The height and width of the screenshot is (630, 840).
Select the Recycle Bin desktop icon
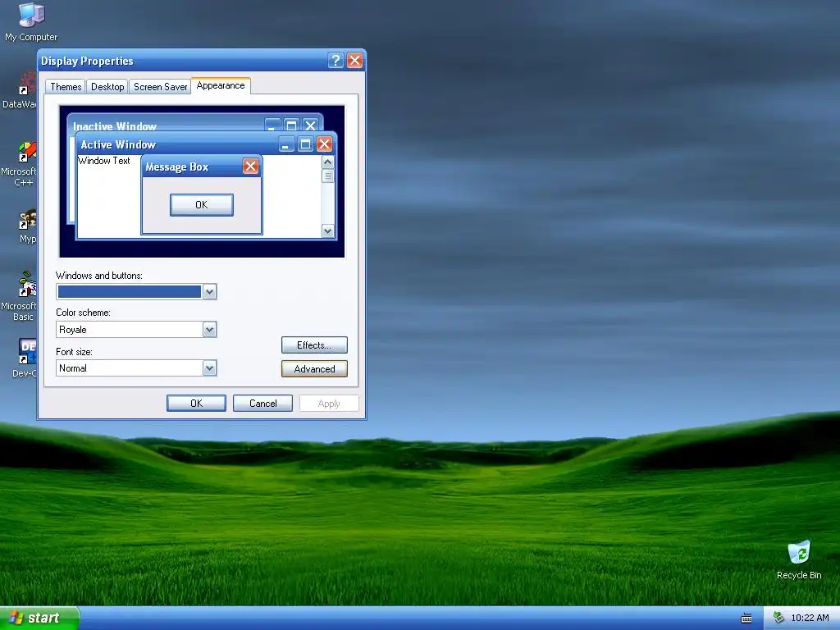[799, 559]
